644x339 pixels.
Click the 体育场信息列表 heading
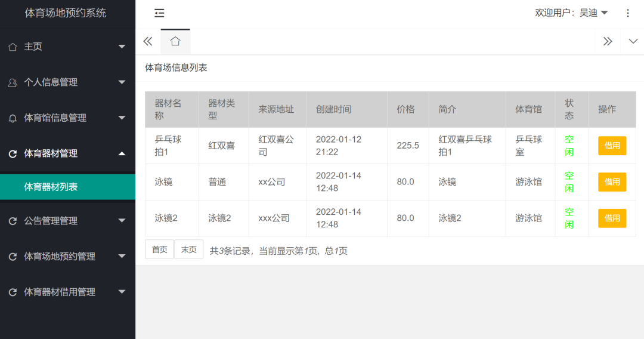click(176, 68)
